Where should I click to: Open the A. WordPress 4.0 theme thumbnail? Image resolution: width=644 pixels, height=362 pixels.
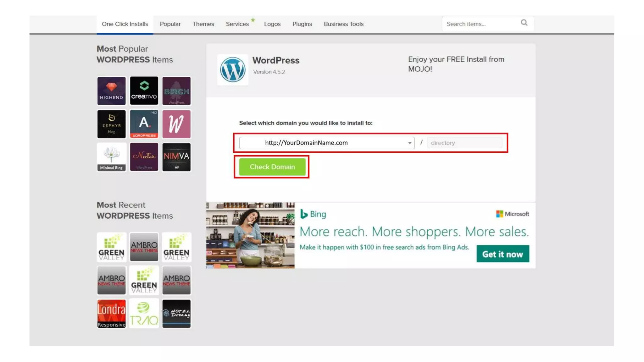click(144, 124)
